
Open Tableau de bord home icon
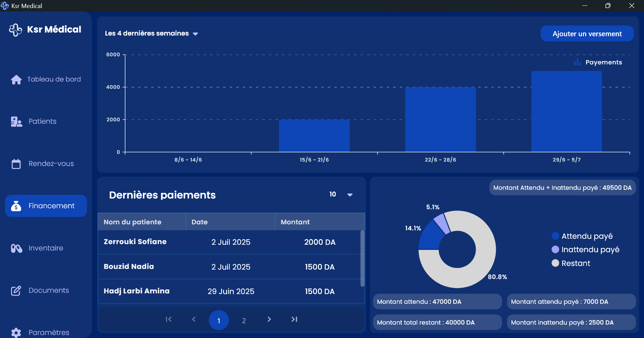(16, 79)
